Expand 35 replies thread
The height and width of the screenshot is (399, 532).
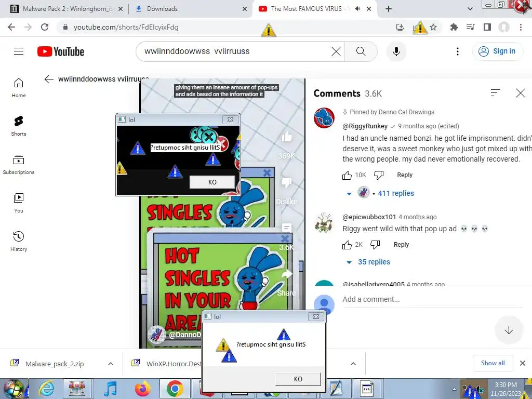374,262
